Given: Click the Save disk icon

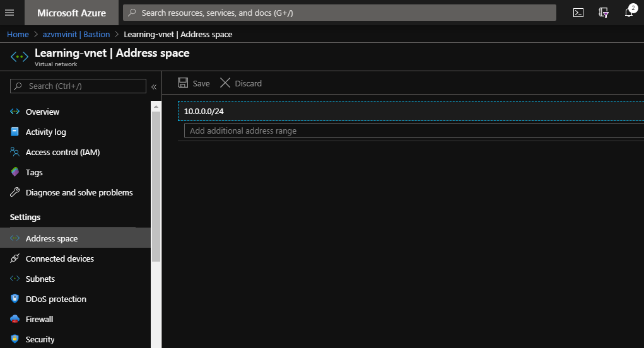Looking at the screenshot, I should pyautogui.click(x=183, y=83).
